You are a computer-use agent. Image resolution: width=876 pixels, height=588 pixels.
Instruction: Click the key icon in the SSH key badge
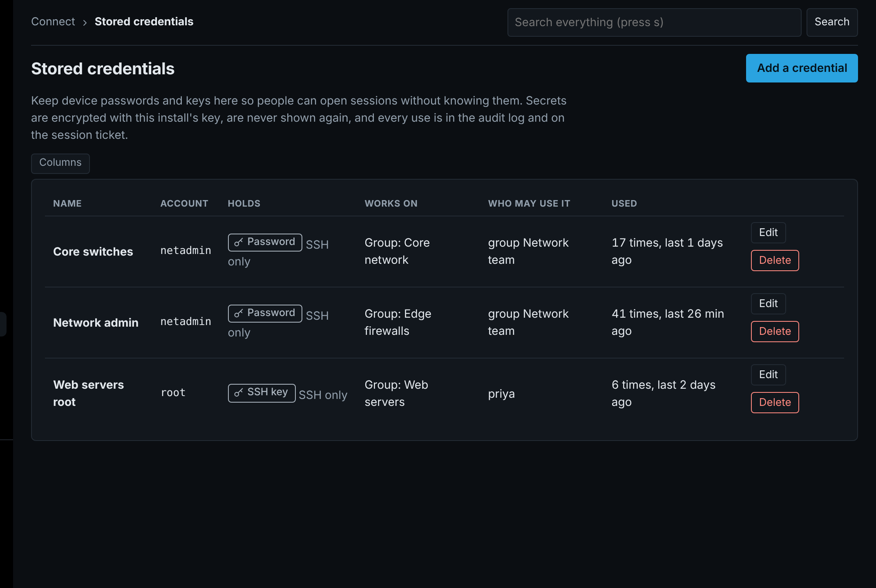tap(239, 393)
